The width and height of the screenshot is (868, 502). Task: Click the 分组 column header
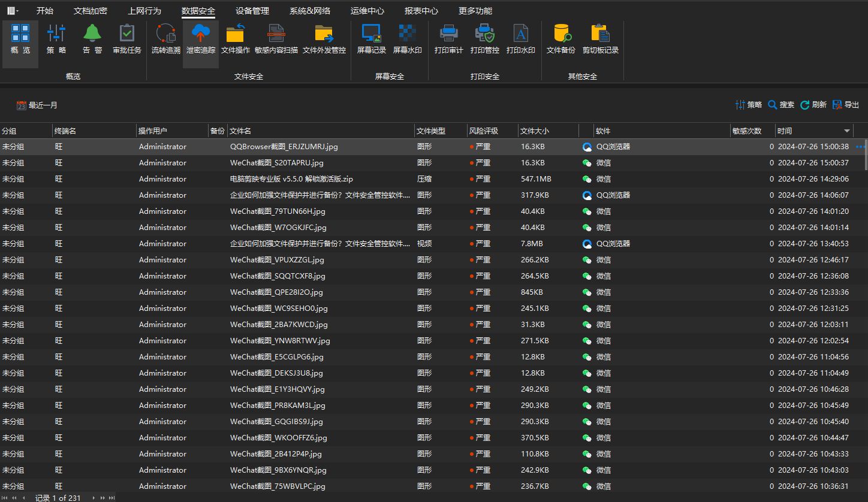(26, 131)
